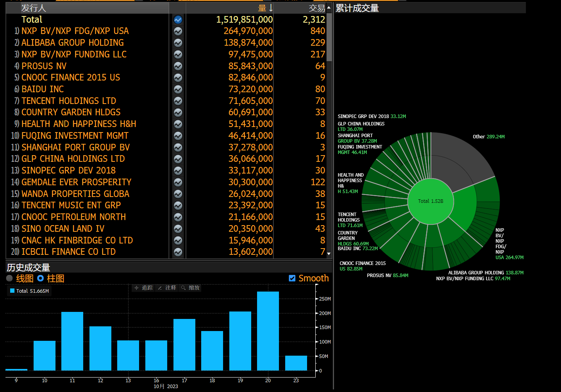Click the chart icon for COUNTRY GARDEN HLDGS
This screenshot has width=561, height=392.
[x=178, y=113]
